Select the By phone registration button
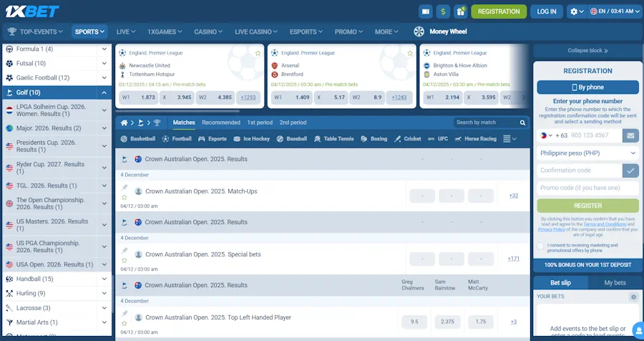This screenshot has width=644, height=341. pos(587,87)
